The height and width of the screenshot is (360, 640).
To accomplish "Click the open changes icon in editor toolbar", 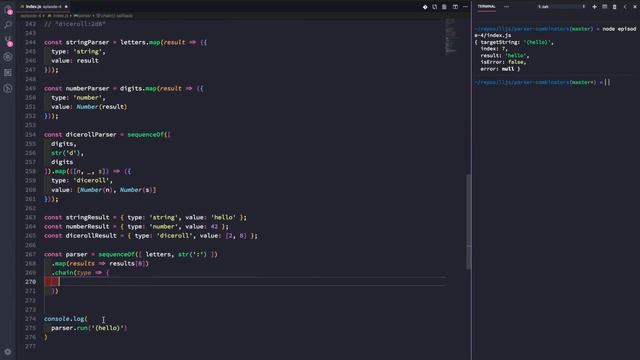I will pyautogui.click(x=435, y=7).
